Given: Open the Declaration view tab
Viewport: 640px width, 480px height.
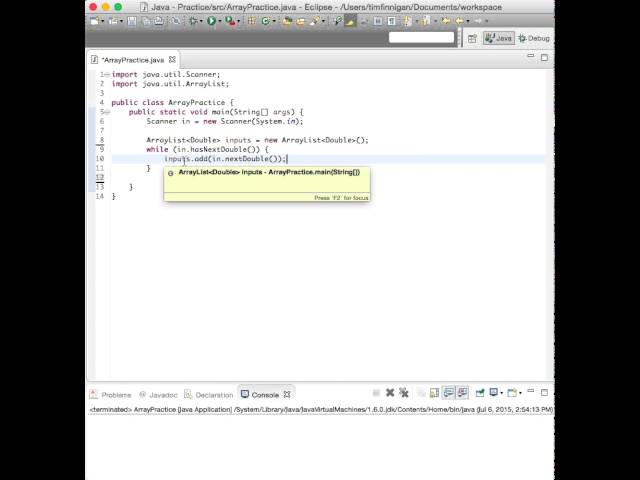Looking at the screenshot, I should [x=209, y=395].
